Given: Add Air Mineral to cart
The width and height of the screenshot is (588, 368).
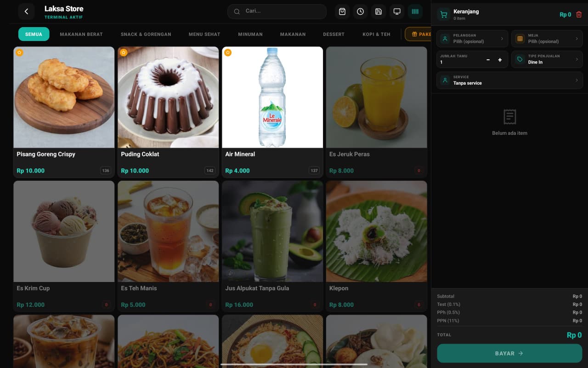Looking at the screenshot, I should [272, 112].
